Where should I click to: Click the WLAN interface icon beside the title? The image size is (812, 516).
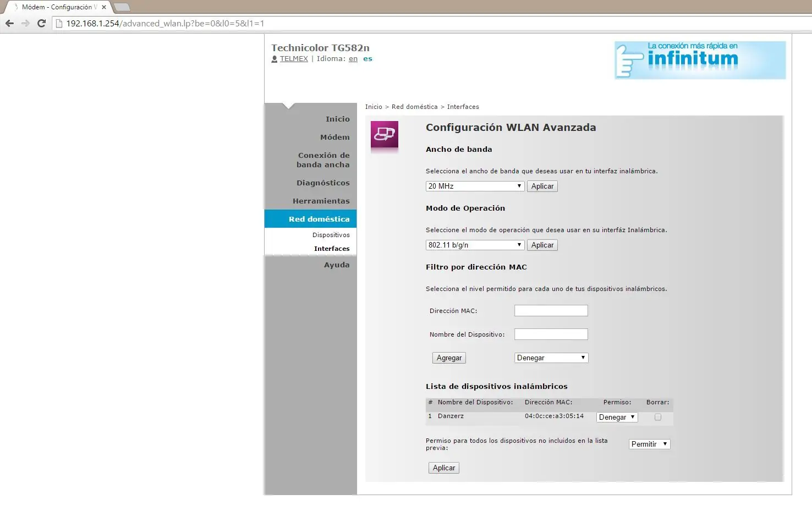385,134
